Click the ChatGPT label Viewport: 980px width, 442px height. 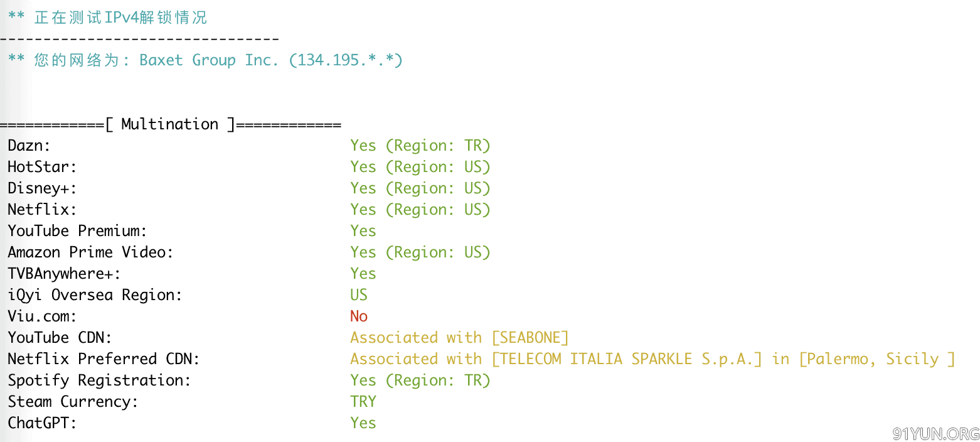[42, 423]
